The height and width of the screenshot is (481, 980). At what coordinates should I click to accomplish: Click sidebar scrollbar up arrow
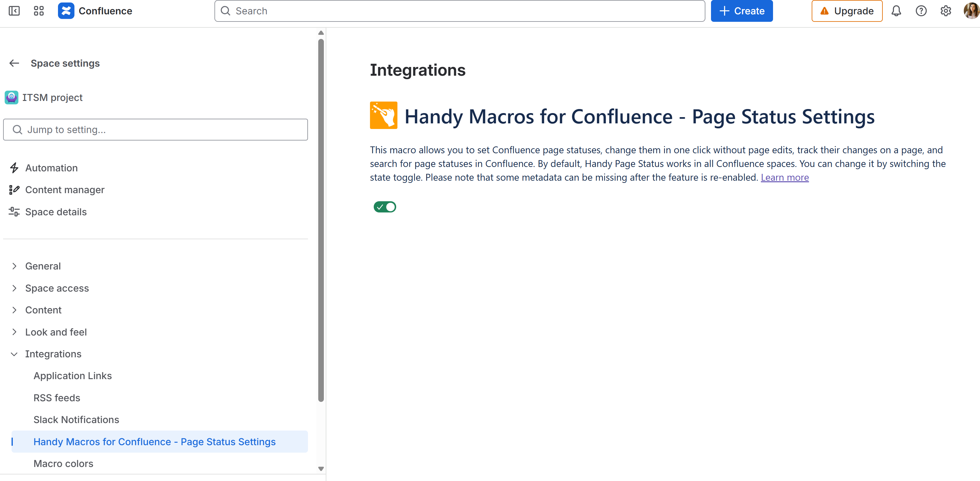tap(321, 33)
